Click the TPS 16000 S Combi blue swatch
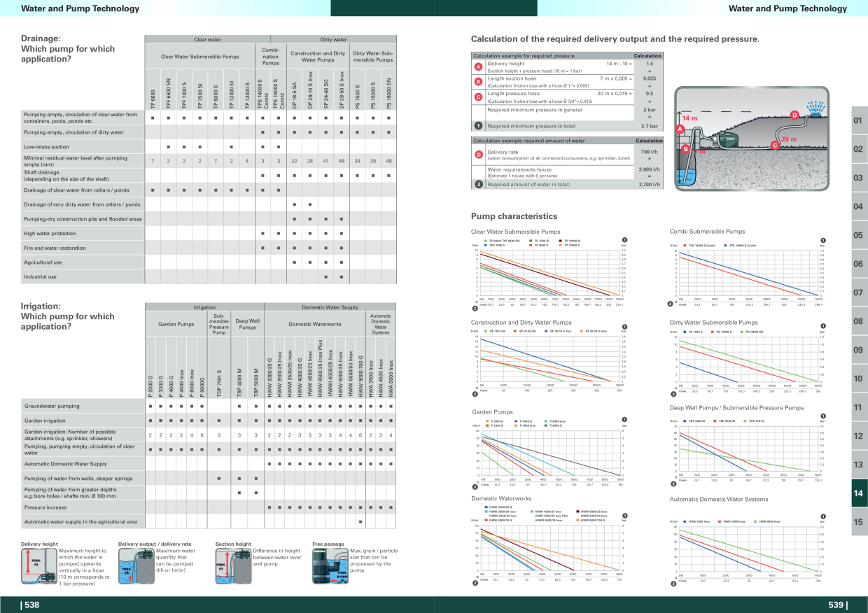 tap(726, 246)
